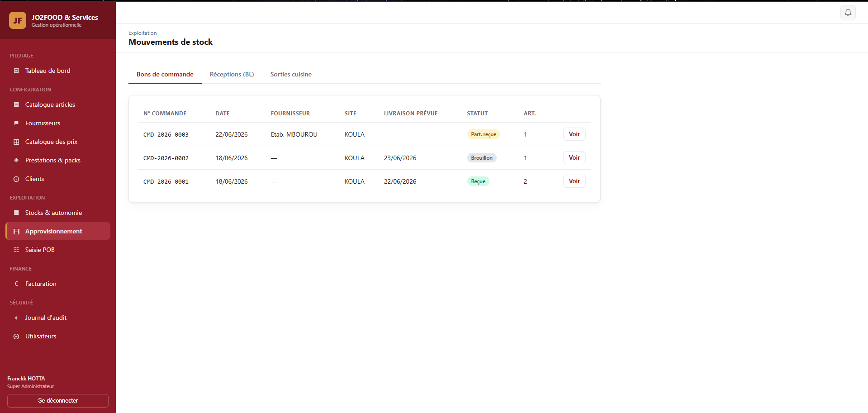Screen dimensions: 868x413
Task: Open Stocks & autonomie
Action: (x=58, y=213)
